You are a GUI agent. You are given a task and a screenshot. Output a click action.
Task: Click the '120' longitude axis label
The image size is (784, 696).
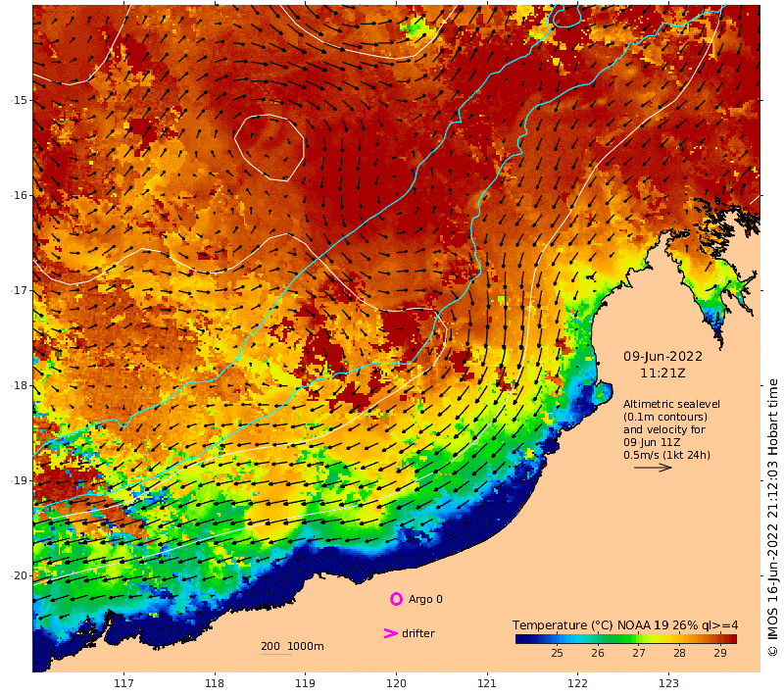point(396,683)
